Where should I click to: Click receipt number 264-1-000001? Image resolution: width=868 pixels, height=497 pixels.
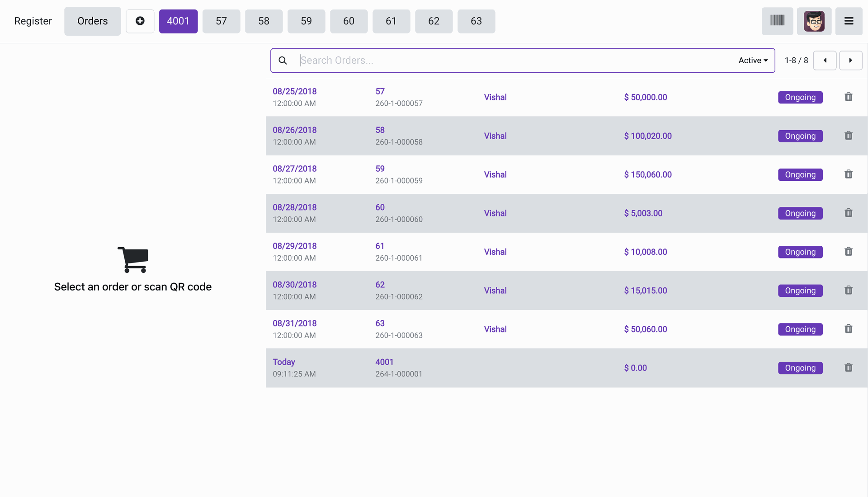pos(399,374)
